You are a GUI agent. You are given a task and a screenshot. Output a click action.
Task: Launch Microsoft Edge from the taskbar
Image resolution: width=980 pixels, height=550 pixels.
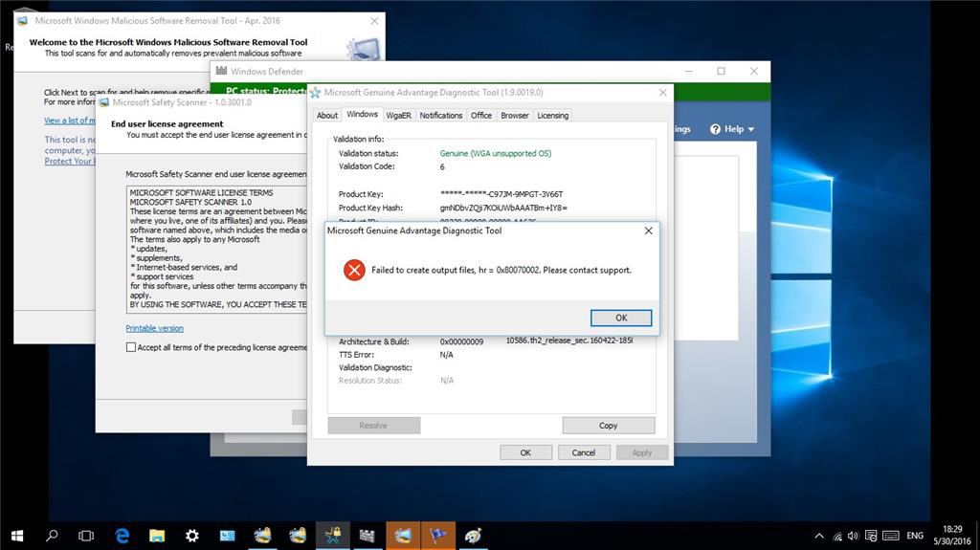pyautogui.click(x=122, y=536)
